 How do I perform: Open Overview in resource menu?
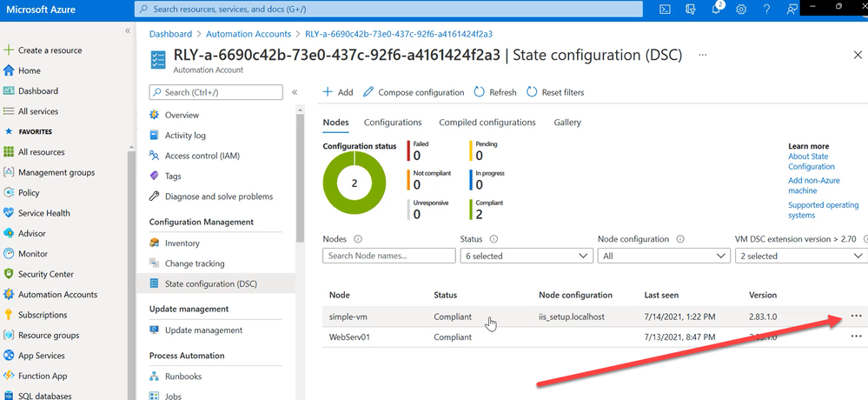pos(182,116)
